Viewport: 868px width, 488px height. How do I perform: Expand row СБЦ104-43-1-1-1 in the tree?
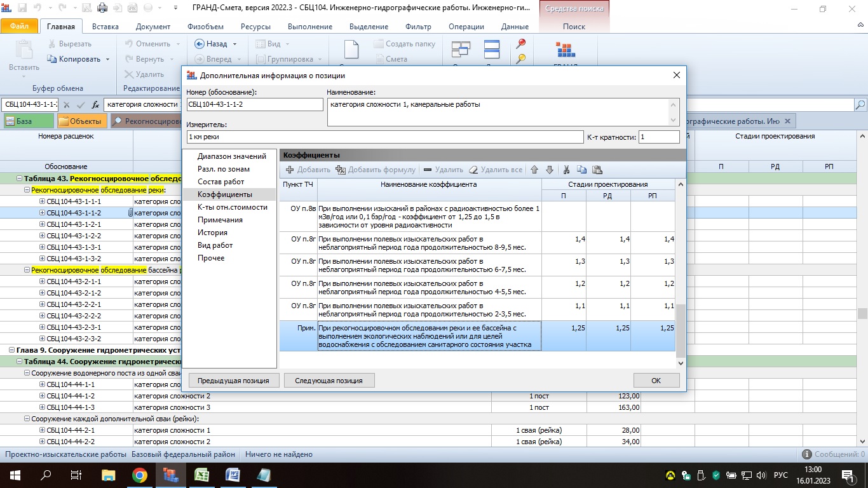(43, 201)
